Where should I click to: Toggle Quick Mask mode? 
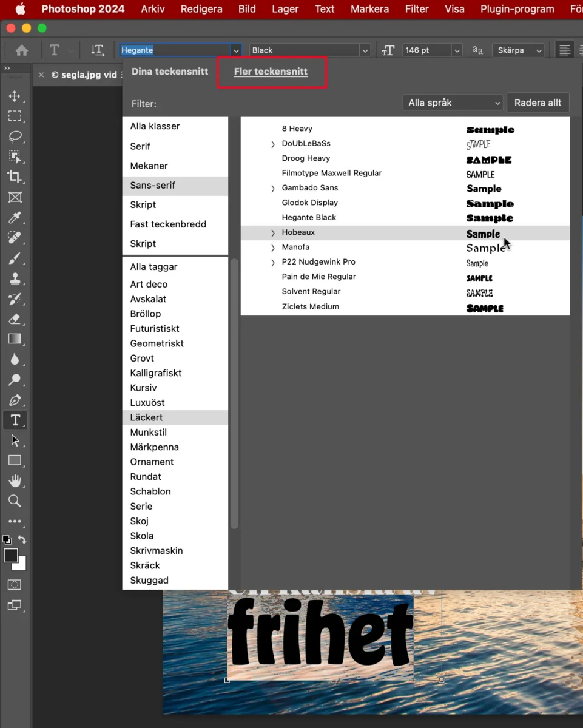click(15, 585)
